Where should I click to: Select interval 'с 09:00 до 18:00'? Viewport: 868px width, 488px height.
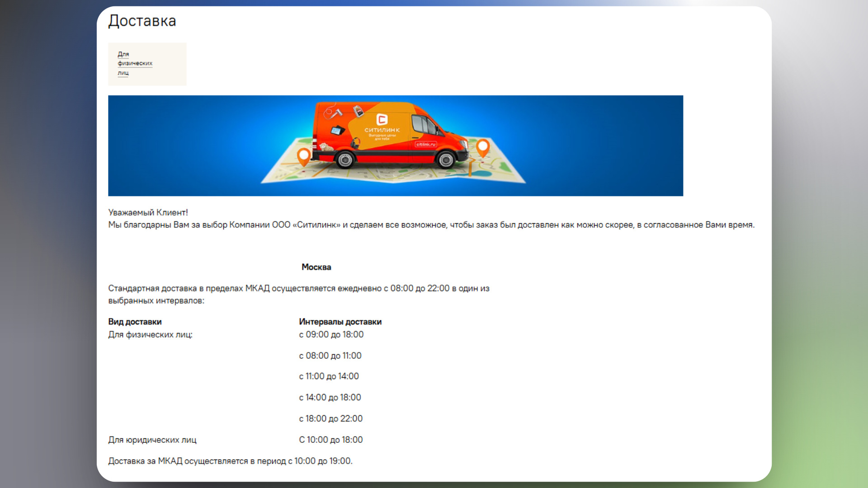tap(331, 334)
